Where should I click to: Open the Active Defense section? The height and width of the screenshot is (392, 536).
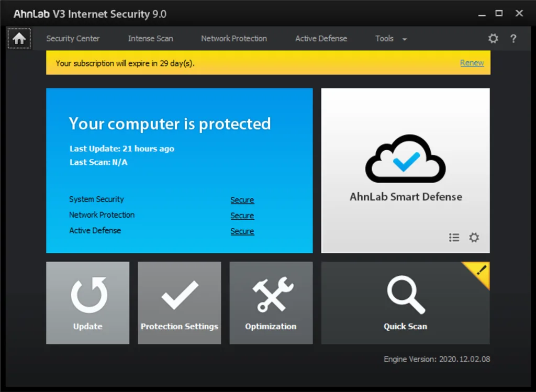320,38
